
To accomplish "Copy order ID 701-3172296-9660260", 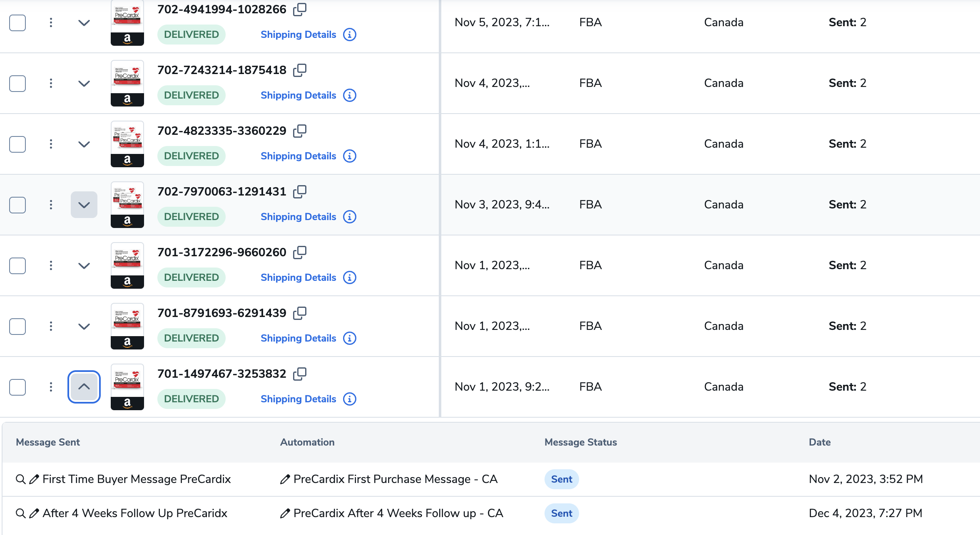I will point(301,252).
